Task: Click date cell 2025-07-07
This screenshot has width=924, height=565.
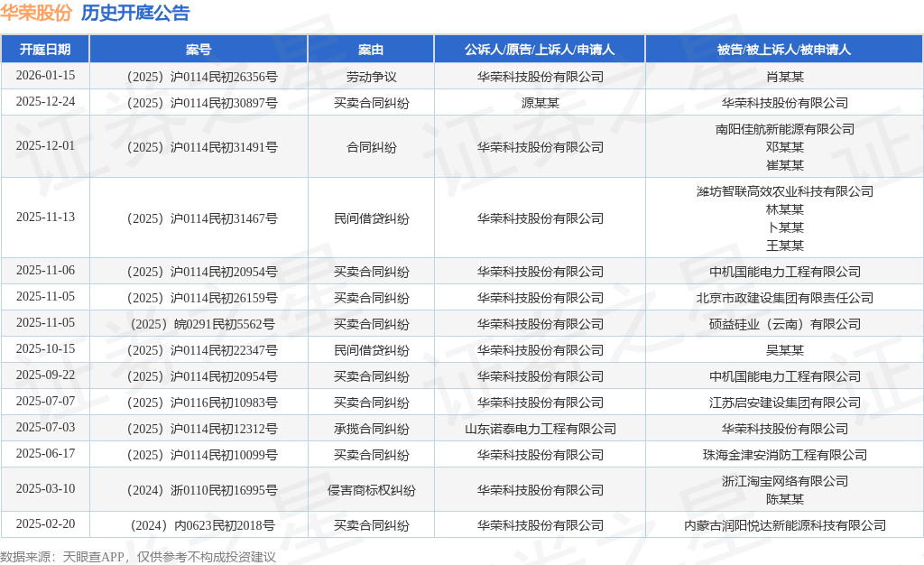Action: tap(45, 401)
